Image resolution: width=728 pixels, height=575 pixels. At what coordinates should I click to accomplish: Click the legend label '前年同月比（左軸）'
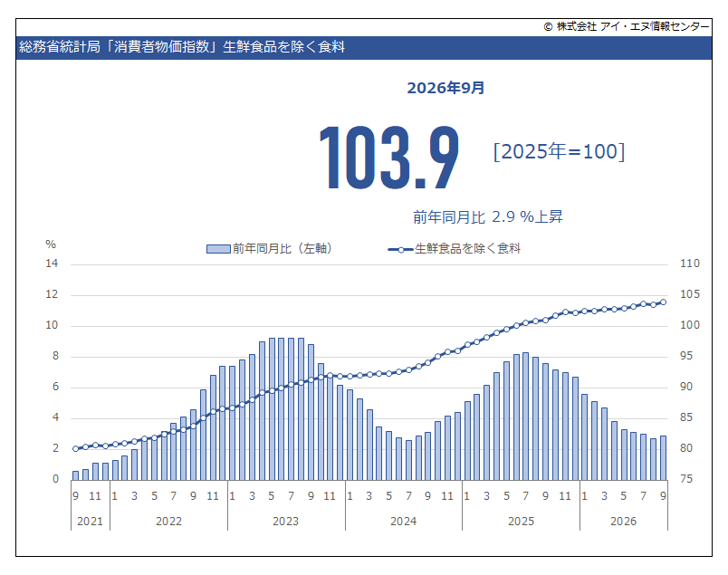click(283, 249)
